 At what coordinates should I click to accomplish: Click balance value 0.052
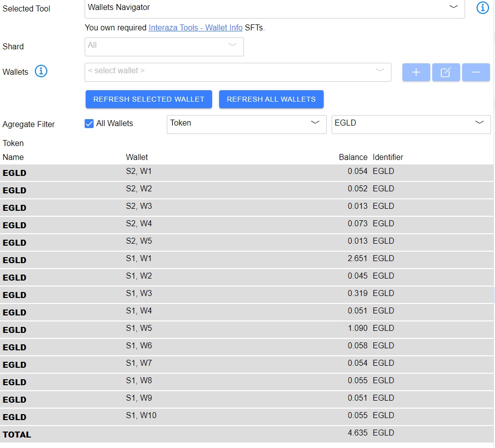coord(358,188)
